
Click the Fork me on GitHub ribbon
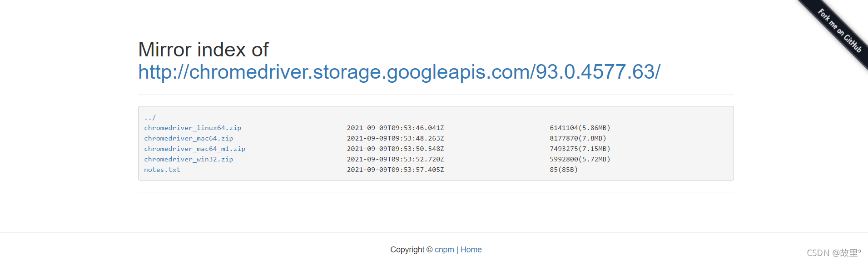point(840,30)
